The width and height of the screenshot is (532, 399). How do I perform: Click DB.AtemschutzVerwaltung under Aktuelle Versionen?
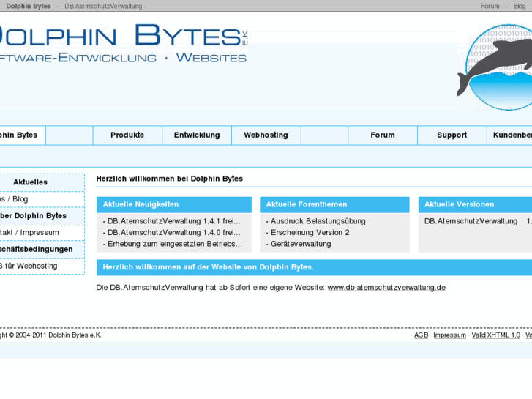[471, 221]
